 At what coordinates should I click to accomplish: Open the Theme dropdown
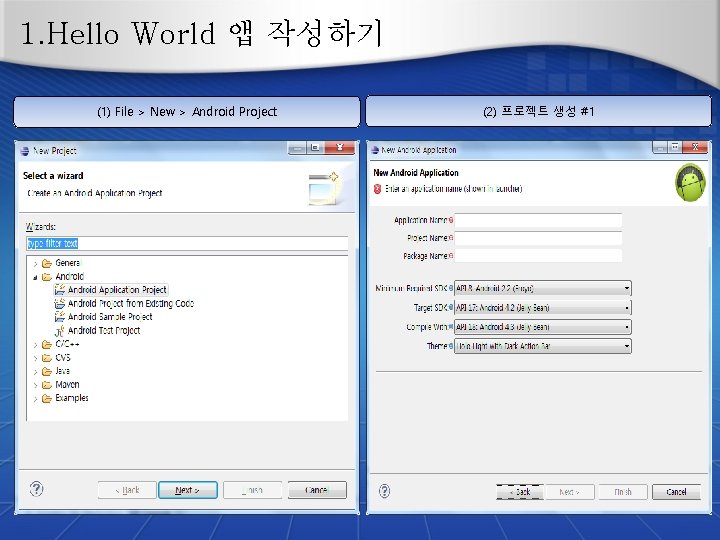[543, 346]
